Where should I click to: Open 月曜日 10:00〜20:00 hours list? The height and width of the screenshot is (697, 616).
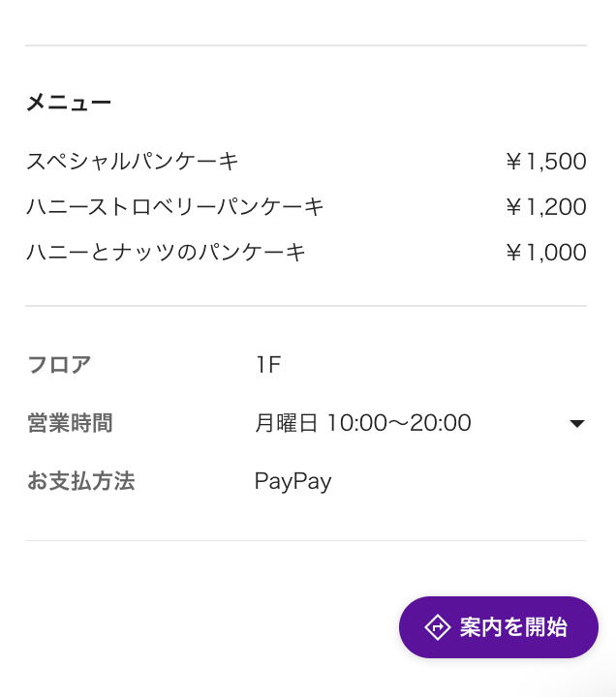click(x=419, y=423)
